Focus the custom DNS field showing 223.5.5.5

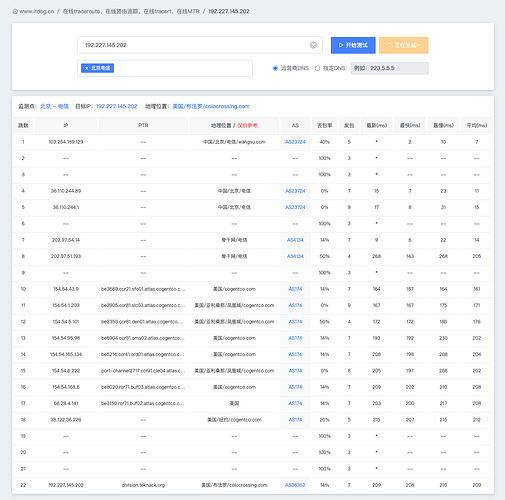[389, 68]
